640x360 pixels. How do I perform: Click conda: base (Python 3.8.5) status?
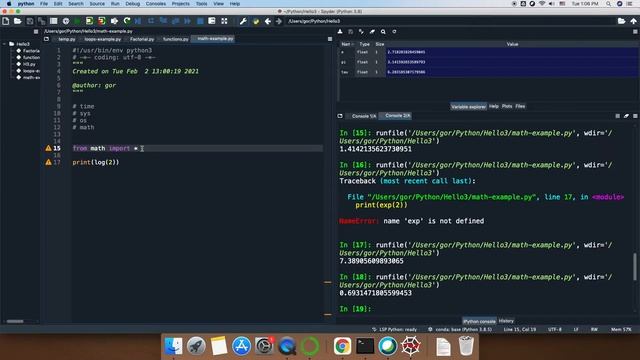(460, 329)
